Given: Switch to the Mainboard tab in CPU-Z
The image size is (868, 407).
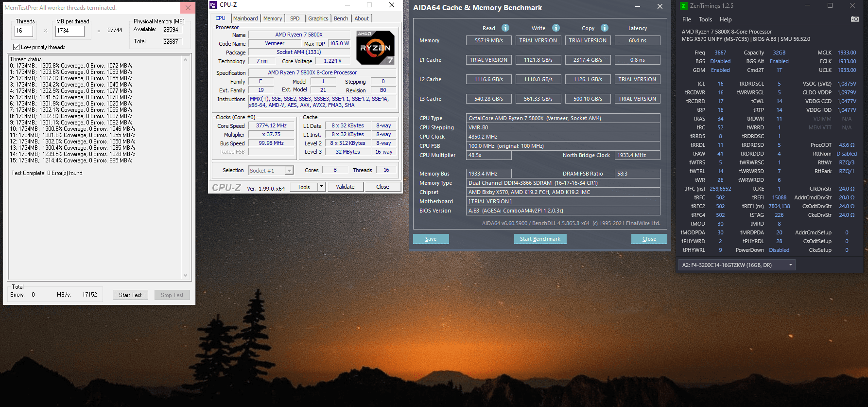Looking at the screenshot, I should click(x=245, y=18).
